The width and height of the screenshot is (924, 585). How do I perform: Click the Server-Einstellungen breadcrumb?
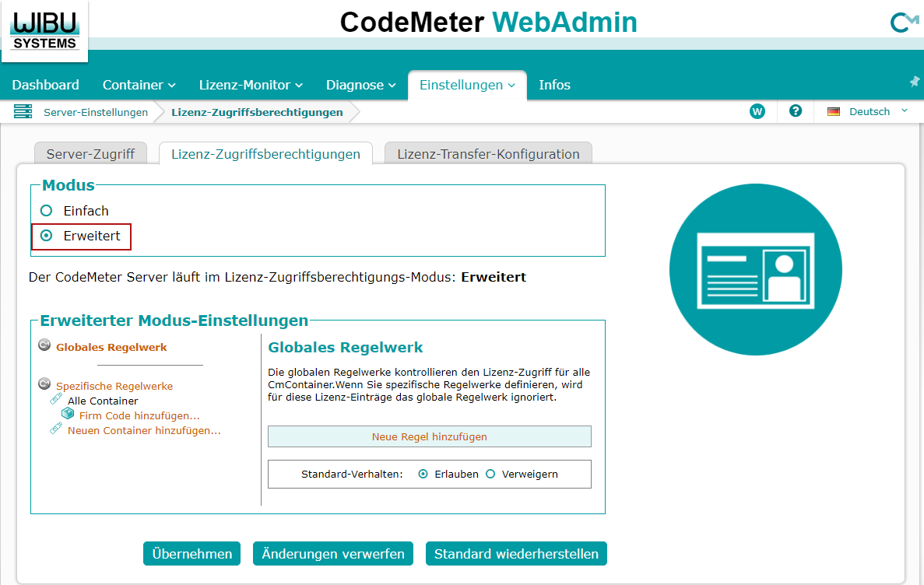[96, 112]
